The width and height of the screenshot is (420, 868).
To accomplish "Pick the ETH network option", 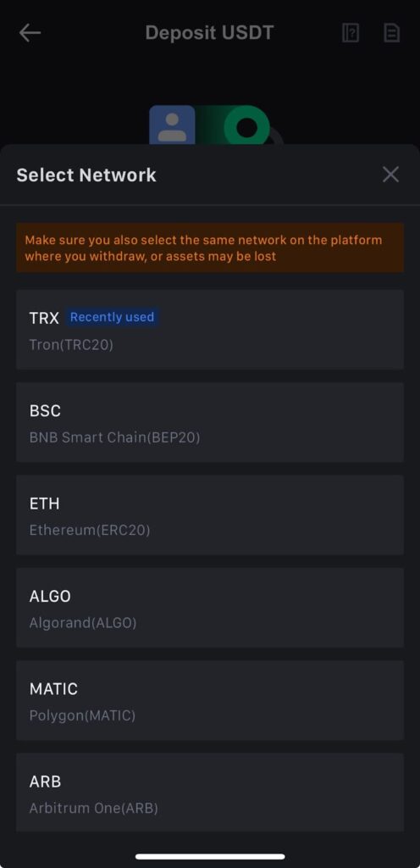I will [x=210, y=515].
